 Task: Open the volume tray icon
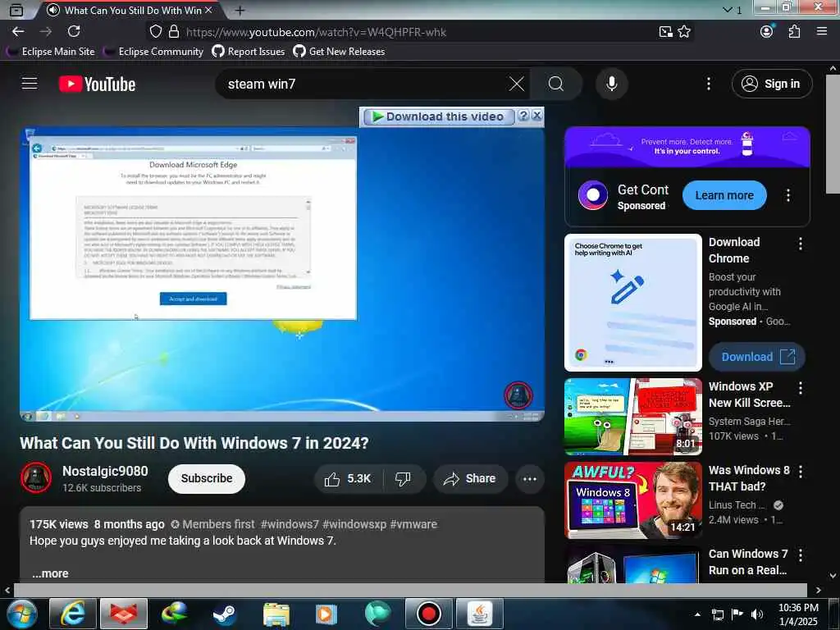[757, 614]
